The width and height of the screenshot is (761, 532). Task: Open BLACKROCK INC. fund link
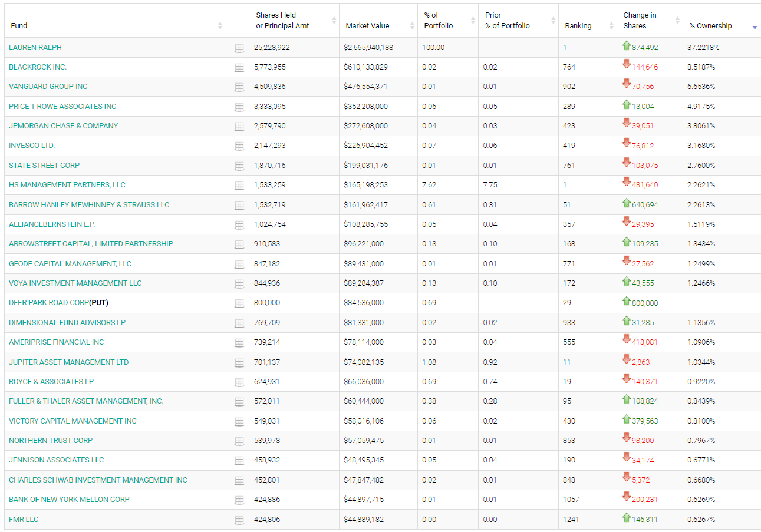pyautogui.click(x=38, y=67)
